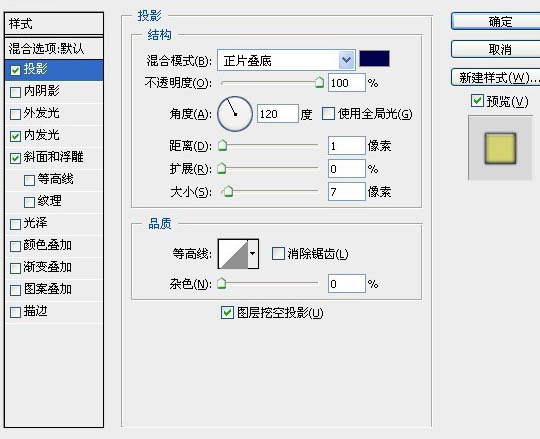Uncheck 图层挖空投影 checkbox
This screenshot has height=439, width=540.
(227, 313)
